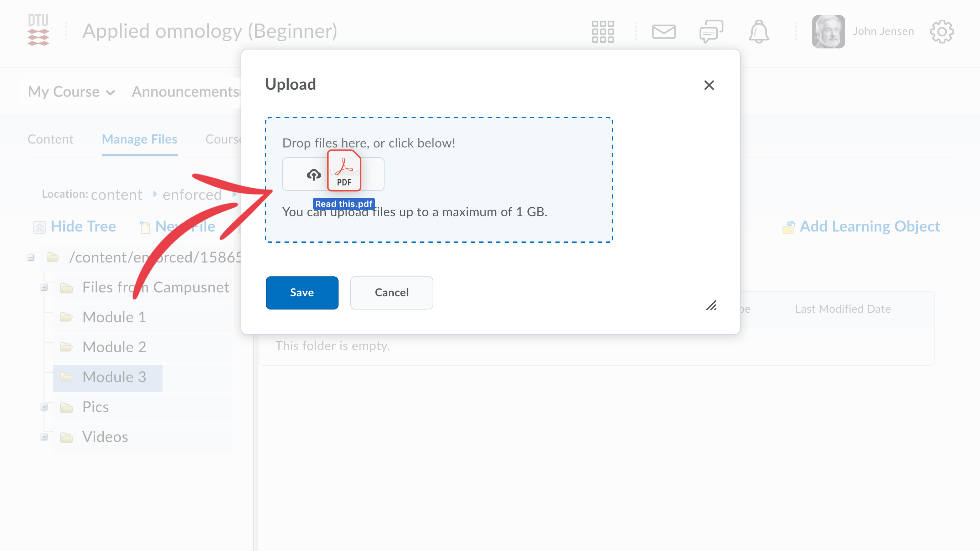Image resolution: width=980 pixels, height=551 pixels.
Task: Click the PDF file icon being dragged
Action: (344, 171)
